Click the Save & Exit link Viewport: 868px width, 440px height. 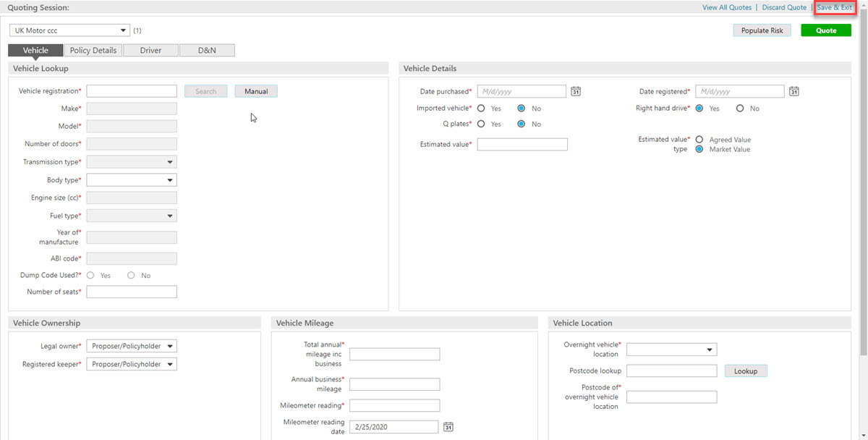pos(835,7)
